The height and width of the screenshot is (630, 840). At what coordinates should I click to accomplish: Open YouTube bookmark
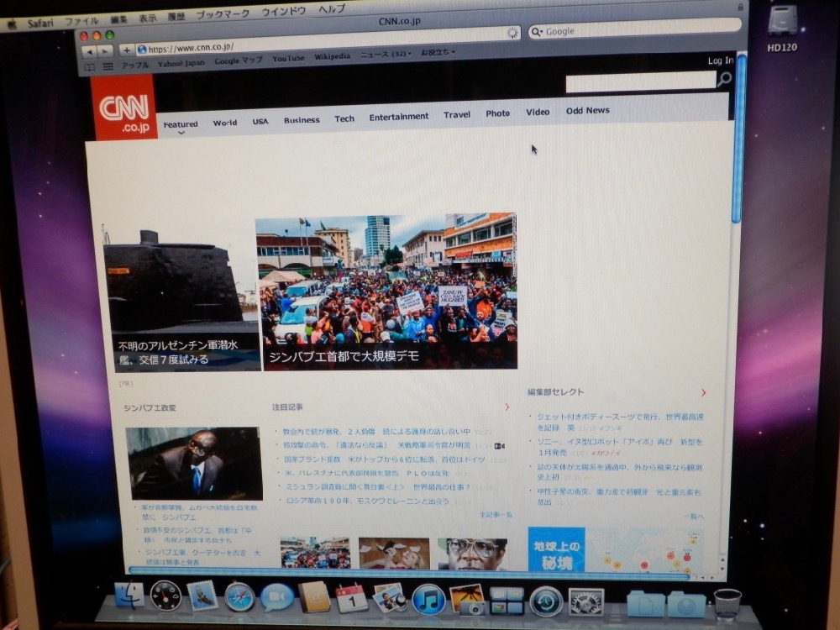[x=288, y=59]
